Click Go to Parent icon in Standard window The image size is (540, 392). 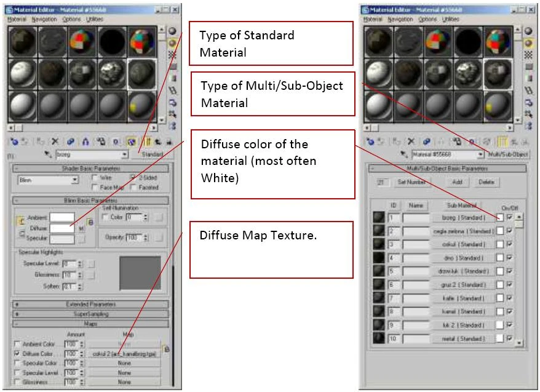pos(159,142)
